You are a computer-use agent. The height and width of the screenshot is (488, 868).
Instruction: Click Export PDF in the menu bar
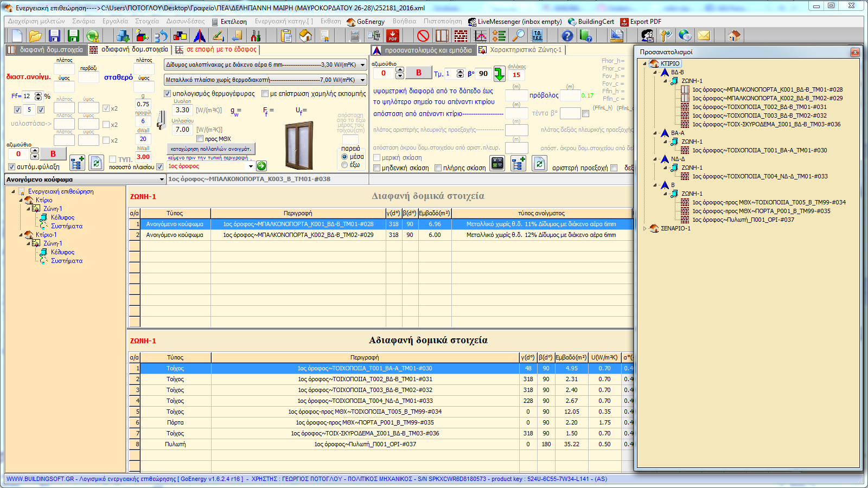[644, 22]
